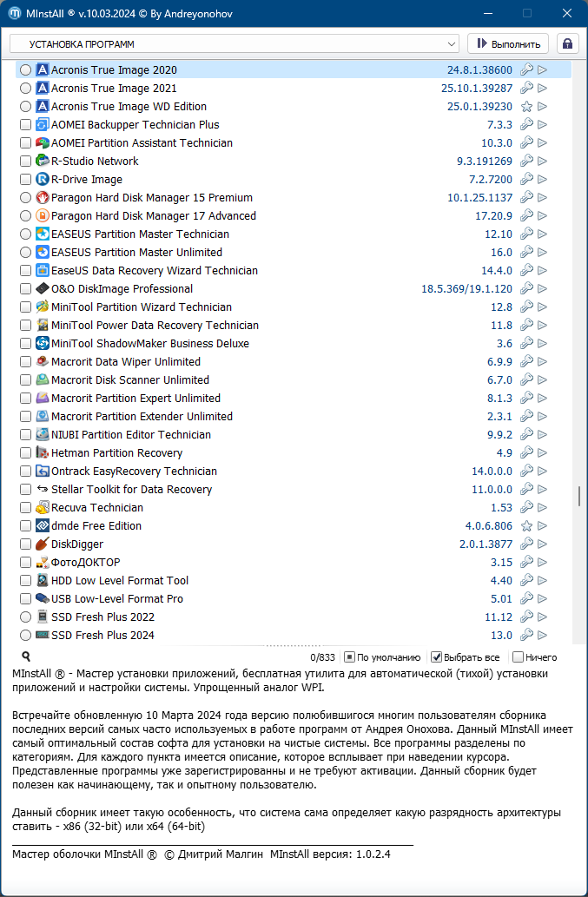This screenshot has width=588, height=897.
Task: Click the lock icon button
Action: pos(568,43)
